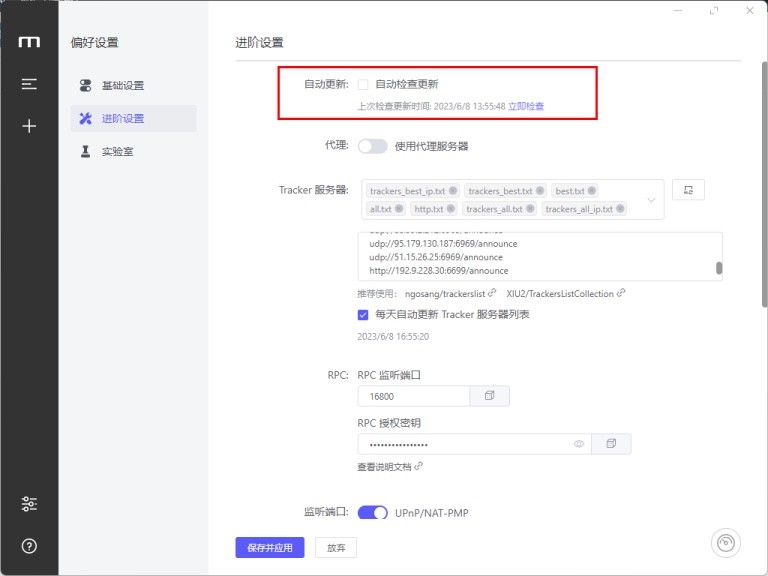The image size is (768, 576).
Task: Click the 立即检查 link
Action: 526,106
